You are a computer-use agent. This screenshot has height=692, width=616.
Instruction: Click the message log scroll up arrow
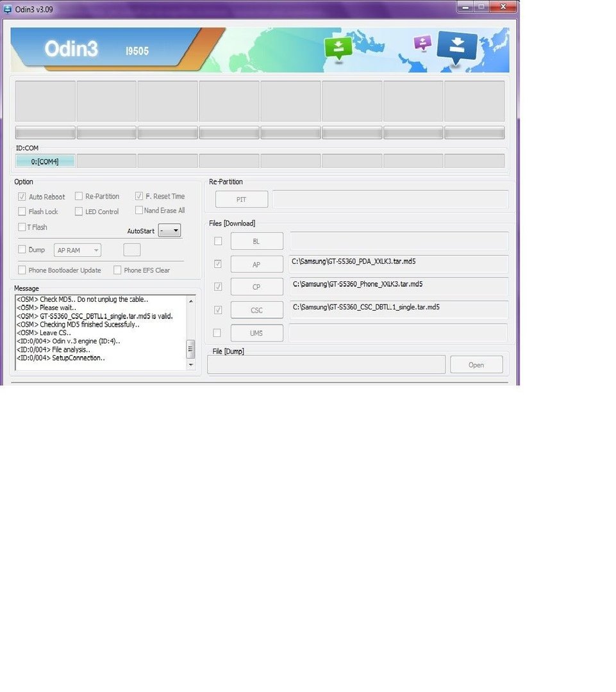(191, 301)
